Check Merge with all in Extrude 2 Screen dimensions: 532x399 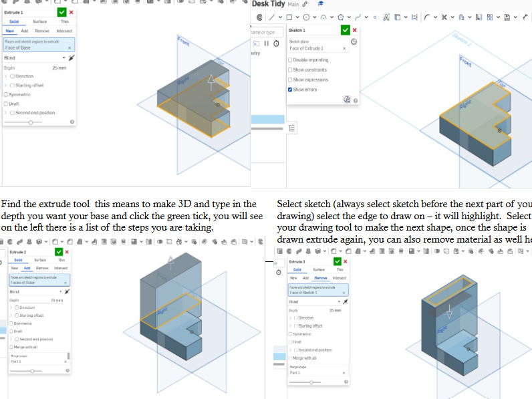pos(11,347)
